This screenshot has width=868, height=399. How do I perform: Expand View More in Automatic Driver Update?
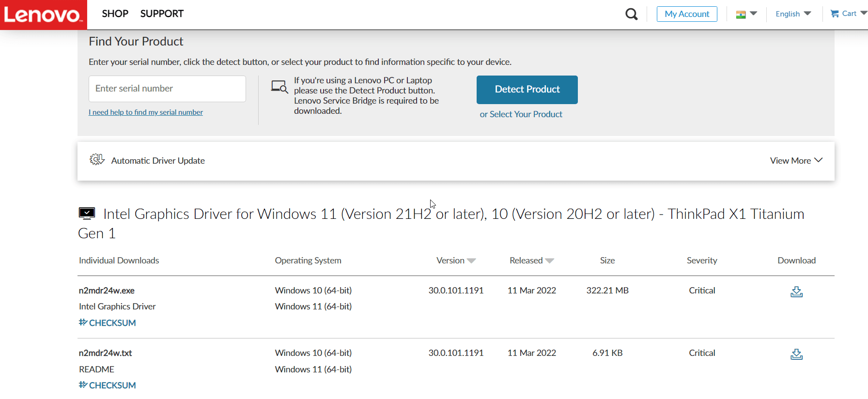pyautogui.click(x=796, y=160)
